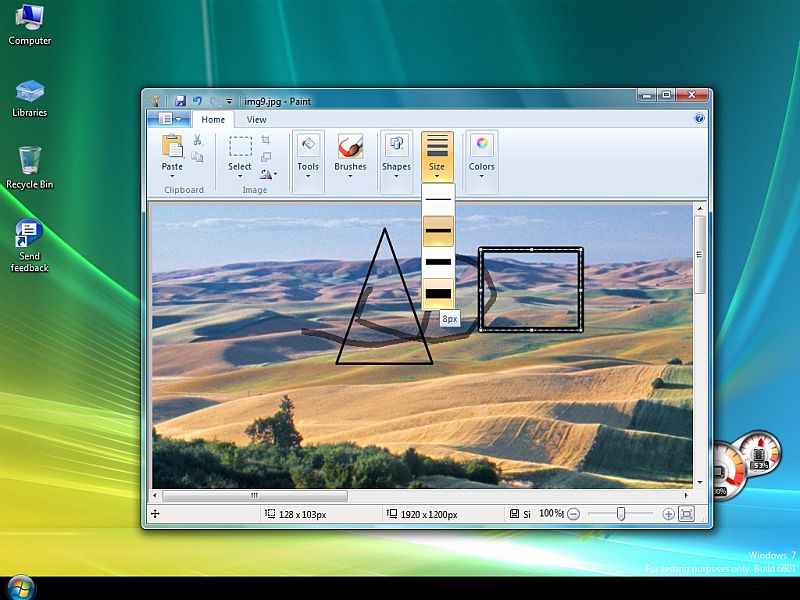Click the Resize icon in Image group
This screenshot has height=600, width=800.
(x=266, y=157)
